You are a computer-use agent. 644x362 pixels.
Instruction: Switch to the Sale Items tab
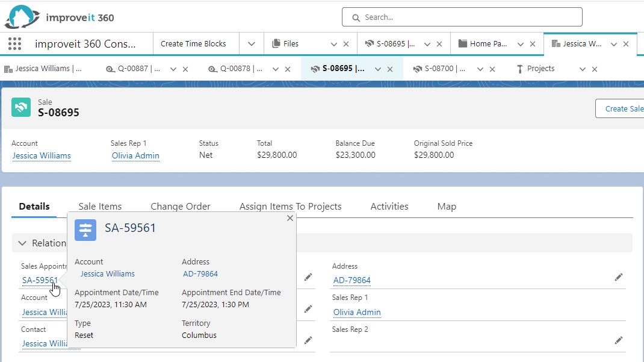pyautogui.click(x=100, y=206)
